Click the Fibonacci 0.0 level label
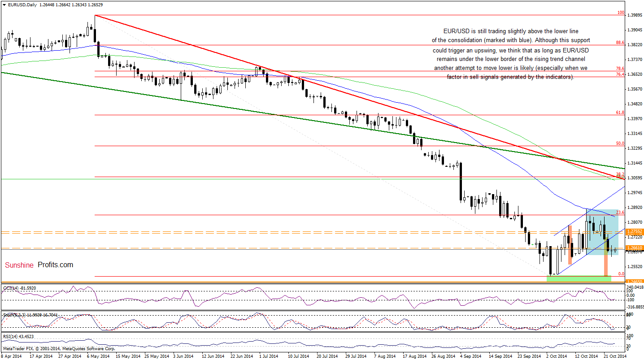 tap(621, 273)
